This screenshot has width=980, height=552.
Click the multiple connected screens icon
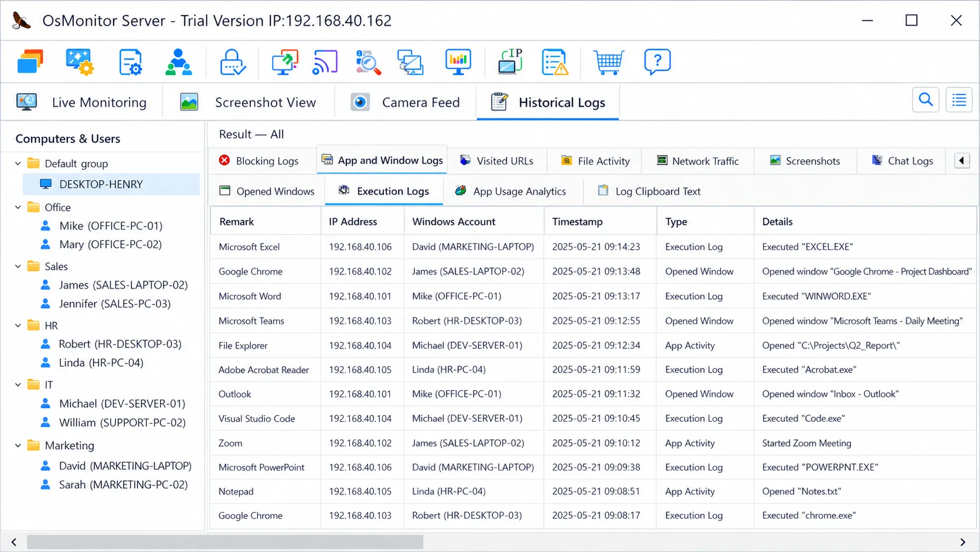410,62
